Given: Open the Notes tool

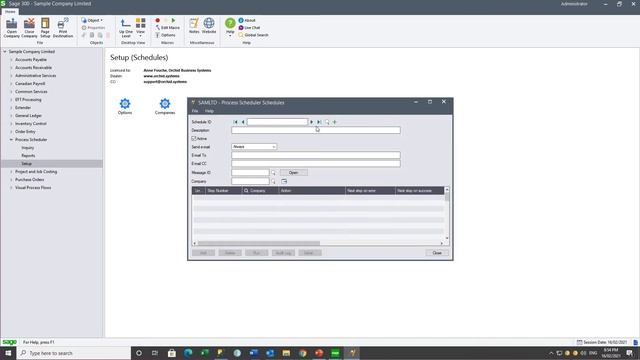Looking at the screenshot, I should point(194,25).
